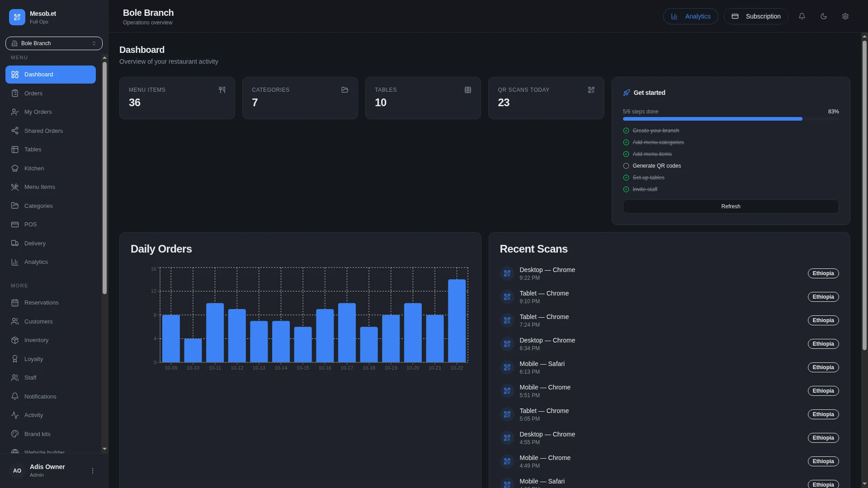Click Ethiopia badge for the 9:22 PM scan
This screenshot has height=488, width=868.
click(x=823, y=273)
